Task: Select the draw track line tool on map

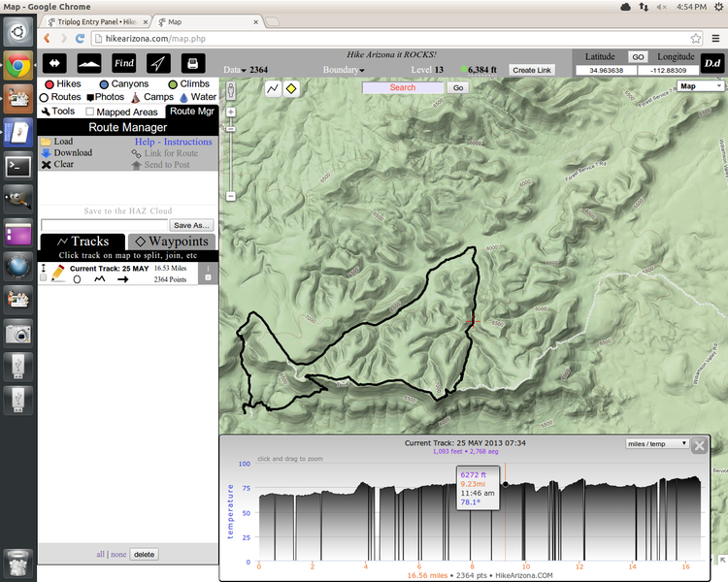Action: (x=273, y=88)
